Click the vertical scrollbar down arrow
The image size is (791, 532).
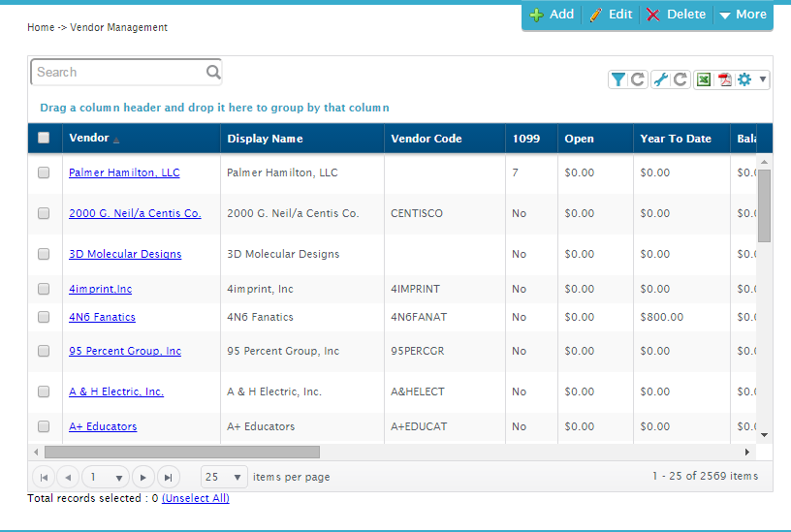click(x=764, y=435)
